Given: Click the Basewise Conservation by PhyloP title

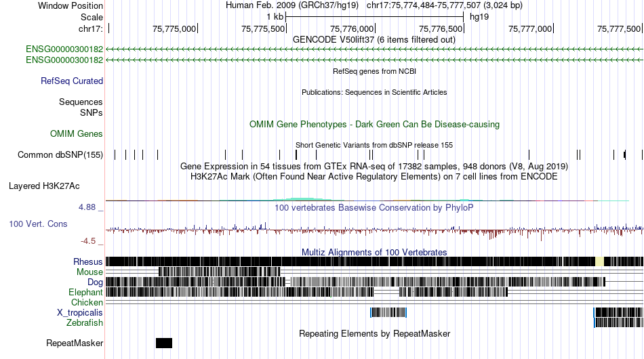Looking at the screenshot, I should tap(374, 207).
